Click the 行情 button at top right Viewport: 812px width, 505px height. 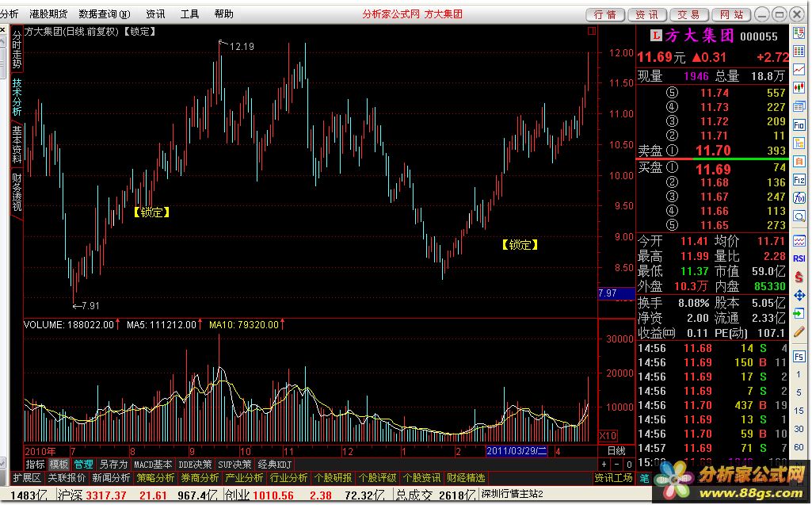[605, 14]
